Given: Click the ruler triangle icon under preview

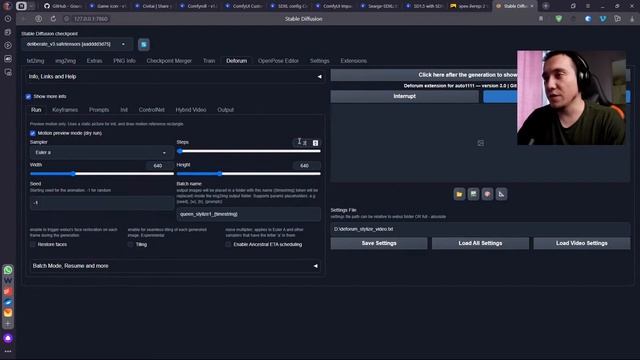Looking at the screenshot, I should coord(501,194).
